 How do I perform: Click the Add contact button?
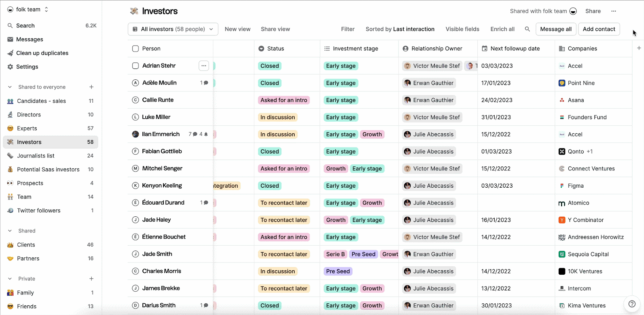click(599, 29)
